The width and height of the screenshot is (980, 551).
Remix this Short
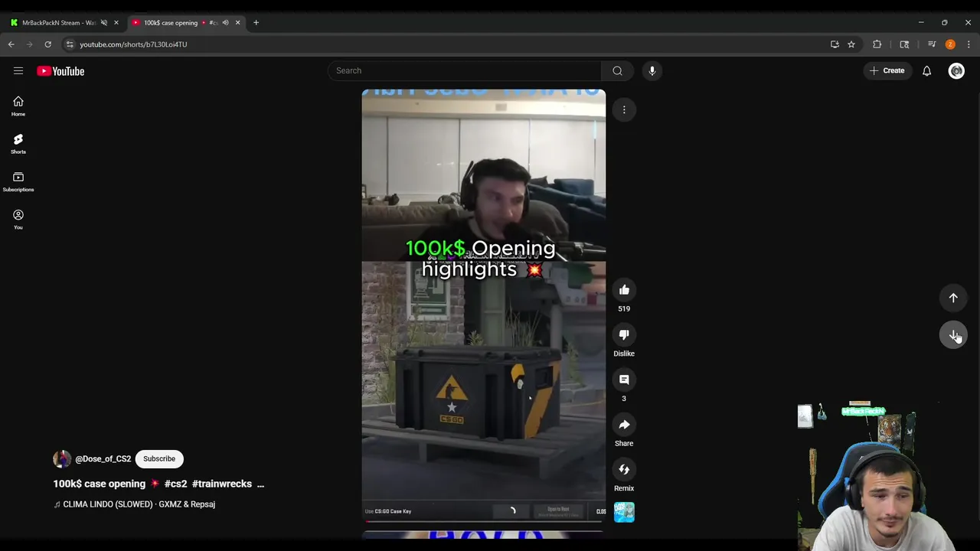(624, 469)
